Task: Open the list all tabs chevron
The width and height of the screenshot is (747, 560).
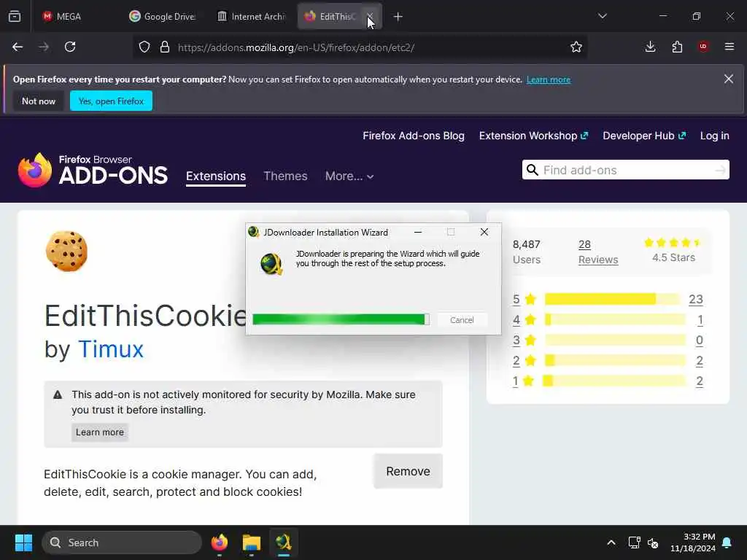Action: (602, 16)
